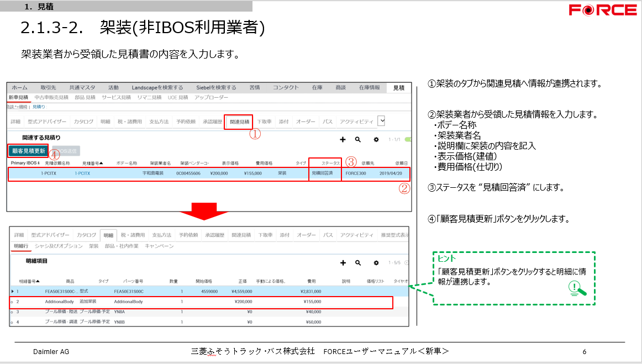The width and height of the screenshot is (642, 364).
Task: Open the 取引先 top menu tab
Action: [48, 87]
